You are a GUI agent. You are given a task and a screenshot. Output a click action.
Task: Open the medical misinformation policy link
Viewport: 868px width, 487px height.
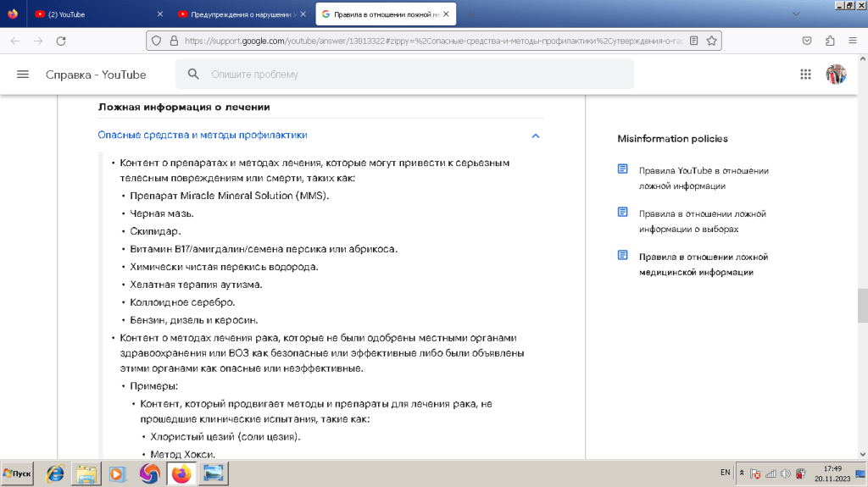[703, 264]
